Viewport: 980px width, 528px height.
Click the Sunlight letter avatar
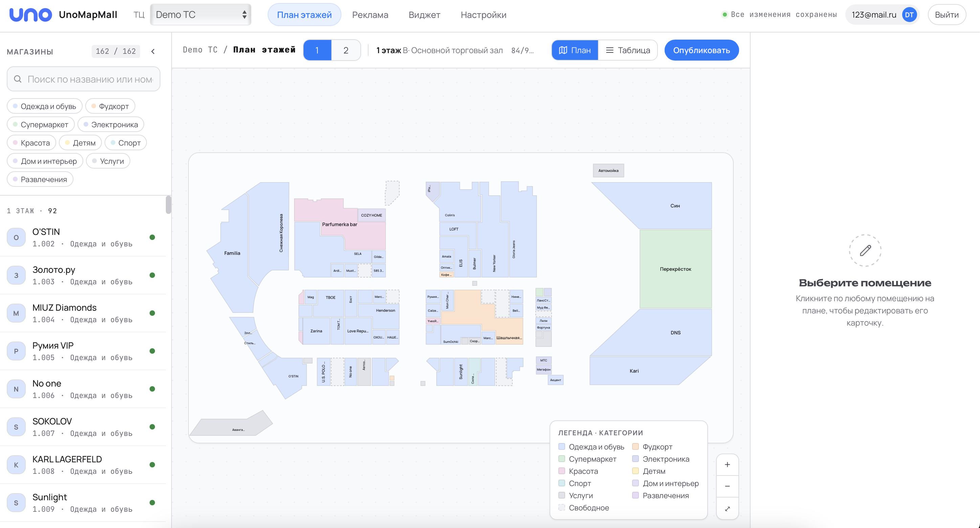[x=16, y=503]
